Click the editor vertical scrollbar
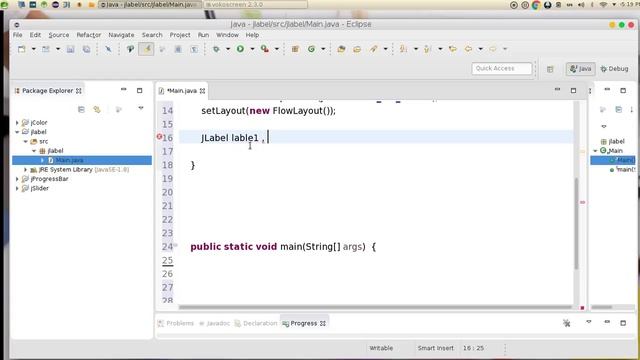The width and height of the screenshot is (640, 360). click(576, 223)
